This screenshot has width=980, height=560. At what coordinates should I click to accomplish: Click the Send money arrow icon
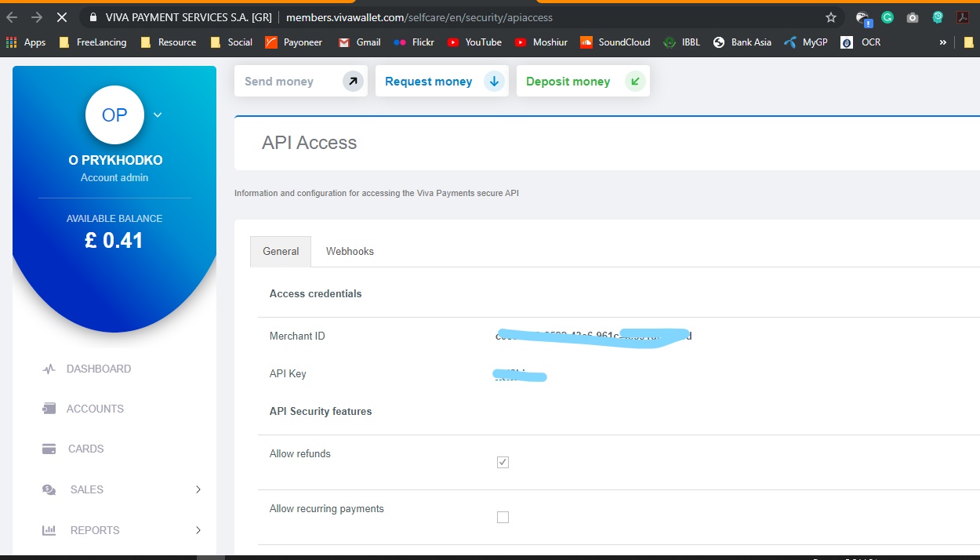point(353,81)
